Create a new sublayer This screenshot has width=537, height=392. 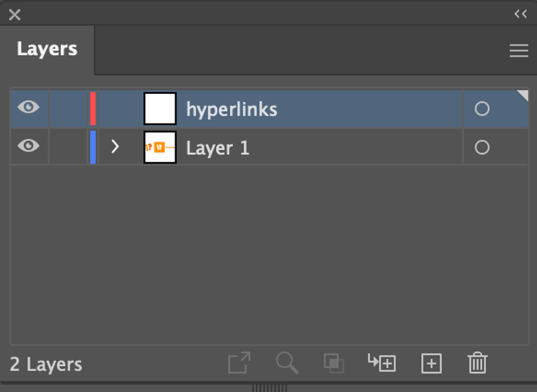(383, 363)
